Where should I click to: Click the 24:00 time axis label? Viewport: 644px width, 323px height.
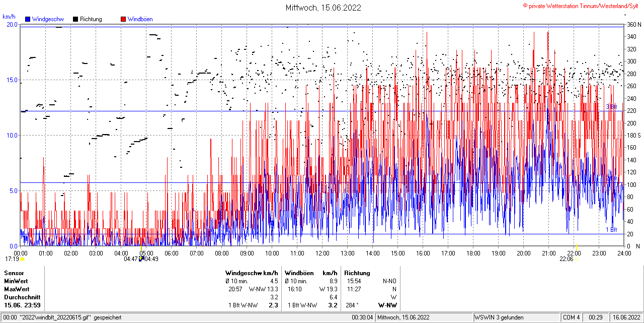(x=624, y=253)
